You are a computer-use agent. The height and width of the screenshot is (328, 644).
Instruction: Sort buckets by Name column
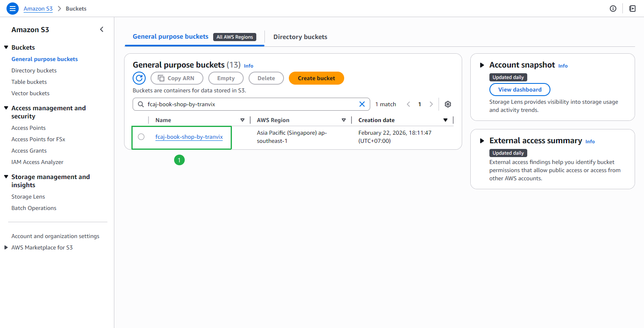tap(242, 120)
